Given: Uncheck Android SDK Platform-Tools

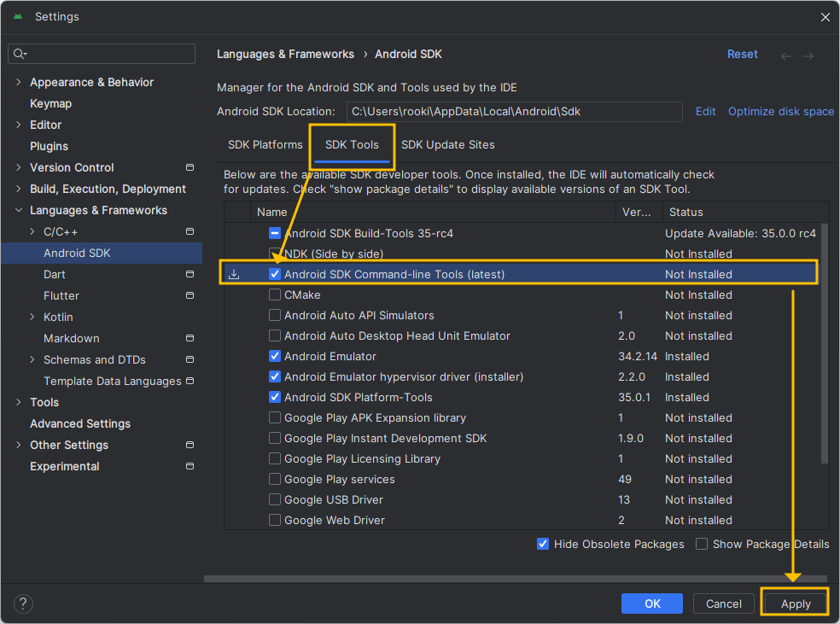Looking at the screenshot, I should click(275, 397).
